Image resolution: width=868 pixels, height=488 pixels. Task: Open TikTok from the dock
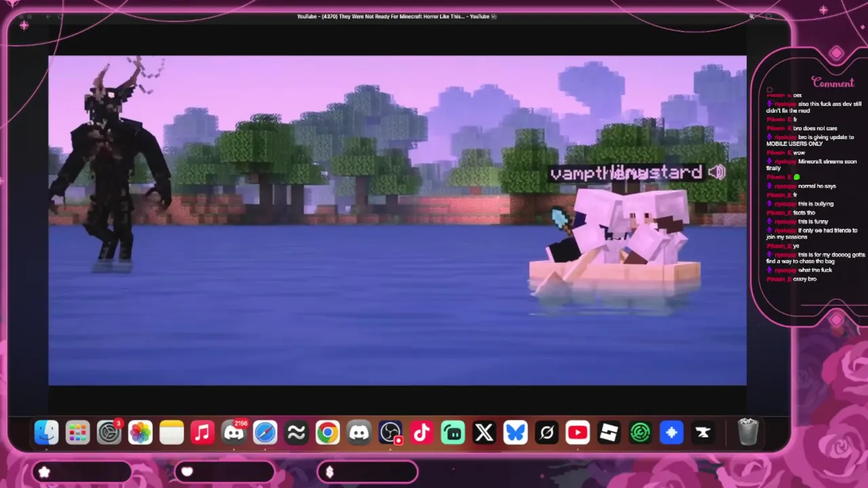point(422,432)
